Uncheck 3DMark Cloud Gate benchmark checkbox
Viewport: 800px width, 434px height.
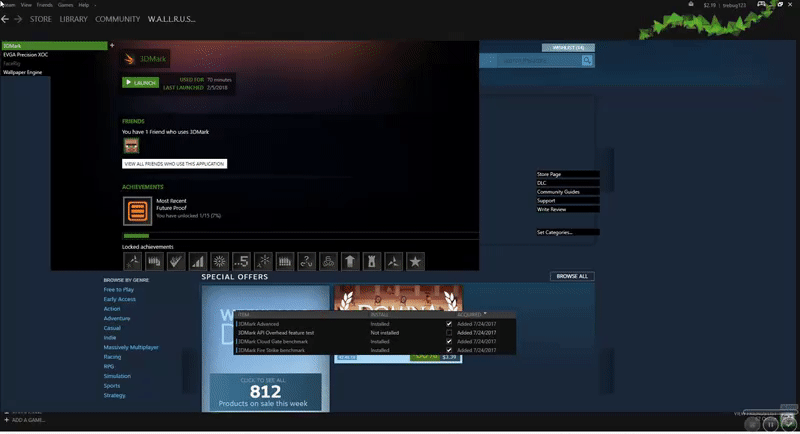coord(449,342)
